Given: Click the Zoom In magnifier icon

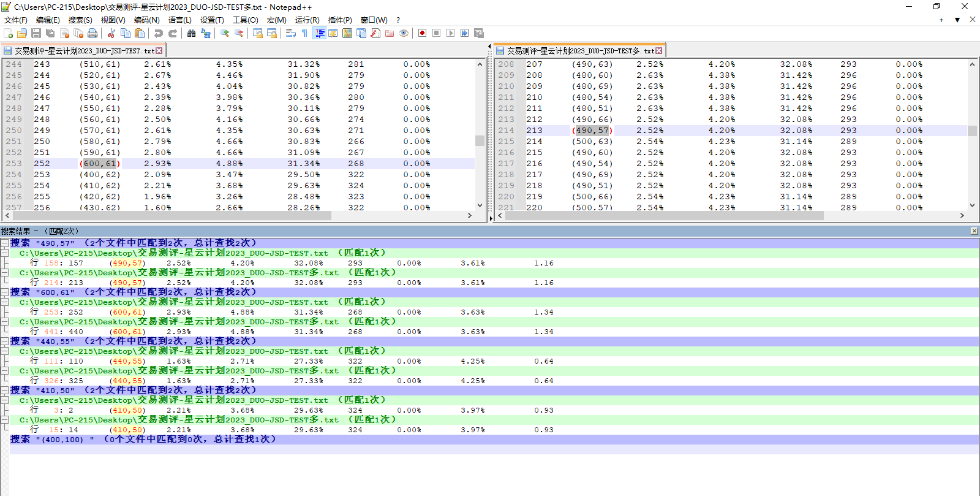Looking at the screenshot, I should [x=225, y=33].
